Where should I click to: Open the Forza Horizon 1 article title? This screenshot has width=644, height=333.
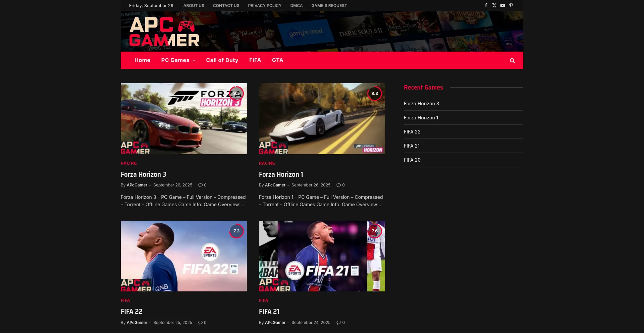point(281,174)
